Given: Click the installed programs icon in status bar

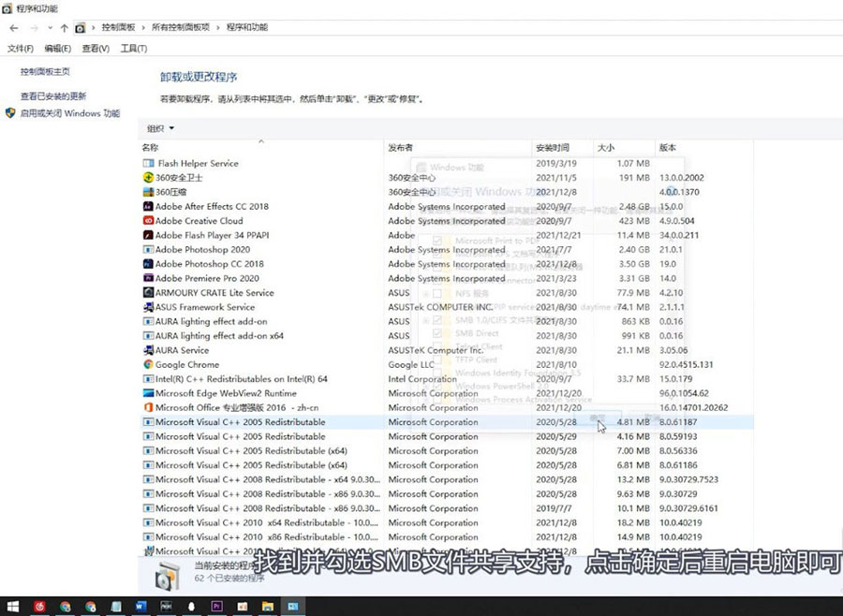Looking at the screenshot, I should click(167, 577).
